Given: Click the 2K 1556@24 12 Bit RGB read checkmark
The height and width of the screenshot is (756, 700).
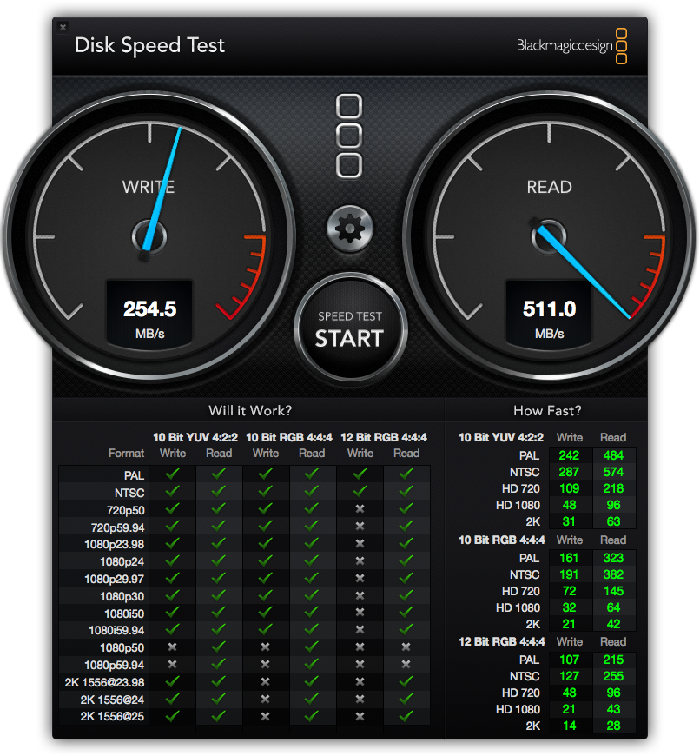Looking at the screenshot, I should (x=406, y=698).
